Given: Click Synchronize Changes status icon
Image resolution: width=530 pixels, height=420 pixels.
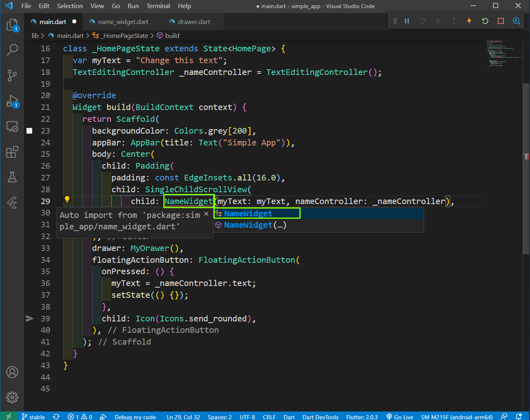Looking at the screenshot, I should click(56, 417).
